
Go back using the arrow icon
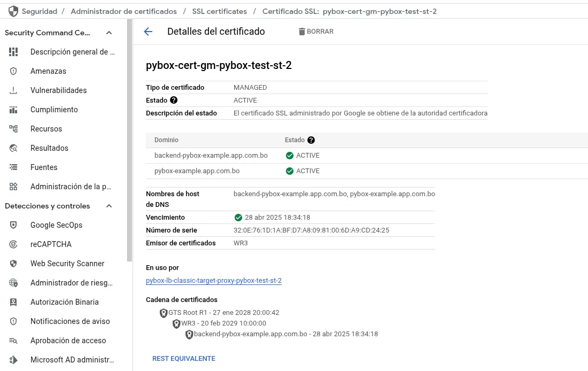[148, 32]
